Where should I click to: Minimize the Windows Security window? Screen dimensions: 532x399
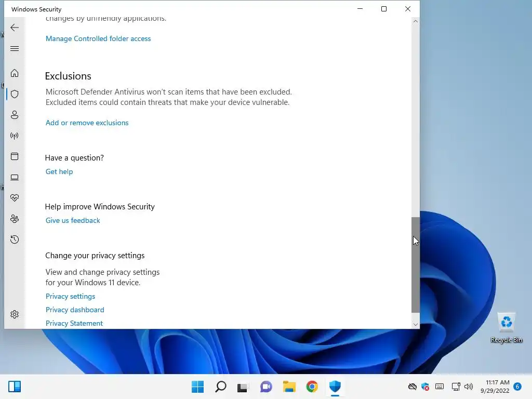pos(360,9)
